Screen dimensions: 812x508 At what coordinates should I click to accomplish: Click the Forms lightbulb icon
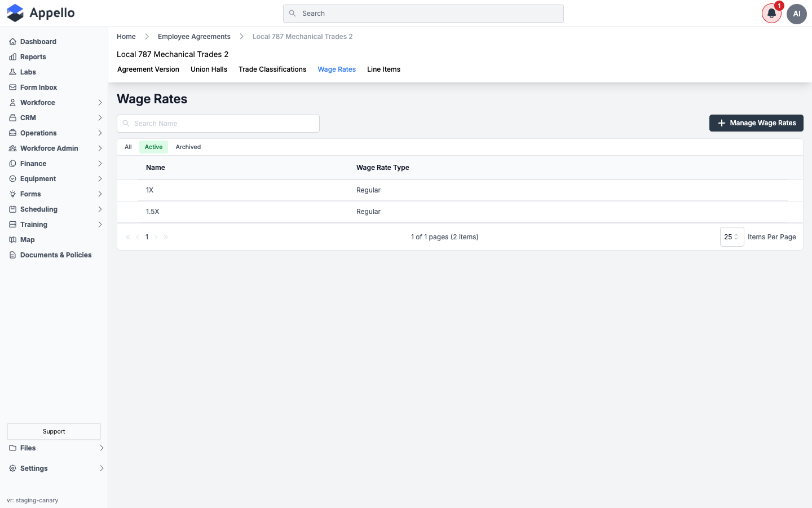click(12, 194)
